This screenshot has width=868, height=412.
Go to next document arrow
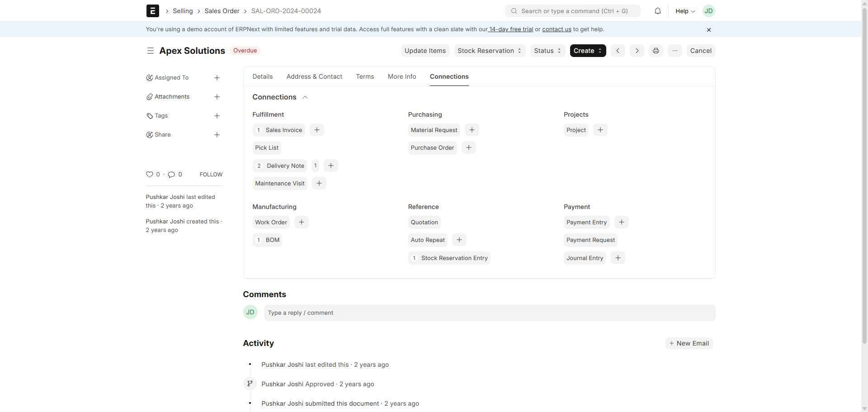637,51
